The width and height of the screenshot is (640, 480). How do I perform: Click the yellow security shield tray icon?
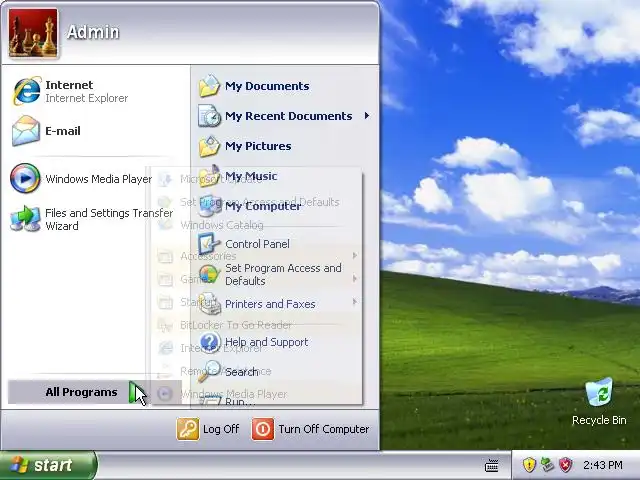(x=529, y=465)
